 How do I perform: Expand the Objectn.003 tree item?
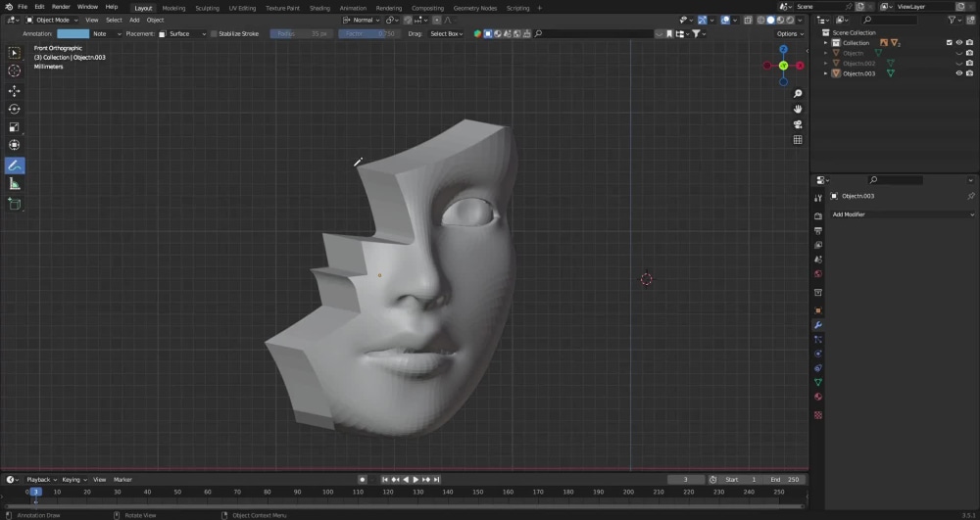[x=826, y=73]
